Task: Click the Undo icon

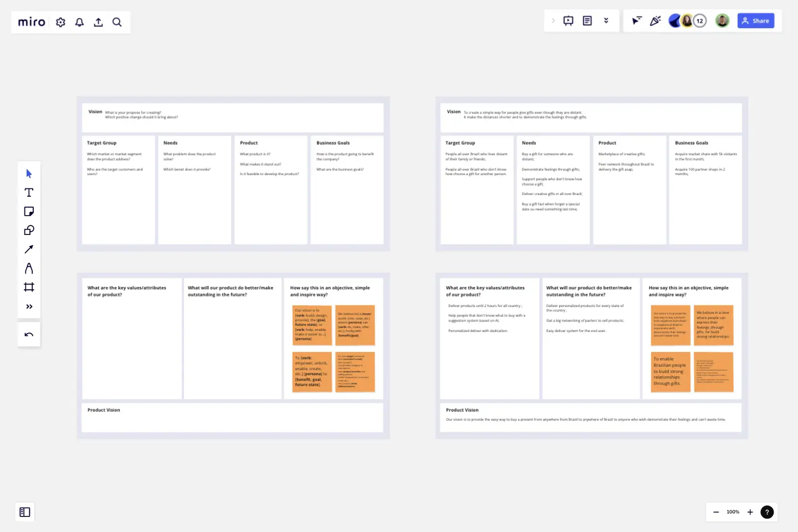Action: pyautogui.click(x=29, y=334)
